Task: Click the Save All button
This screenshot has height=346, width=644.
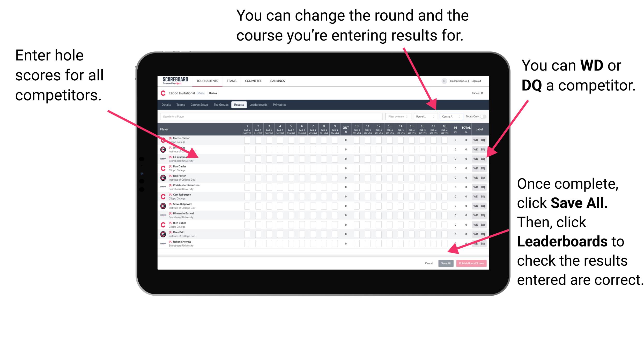Action: (446, 263)
